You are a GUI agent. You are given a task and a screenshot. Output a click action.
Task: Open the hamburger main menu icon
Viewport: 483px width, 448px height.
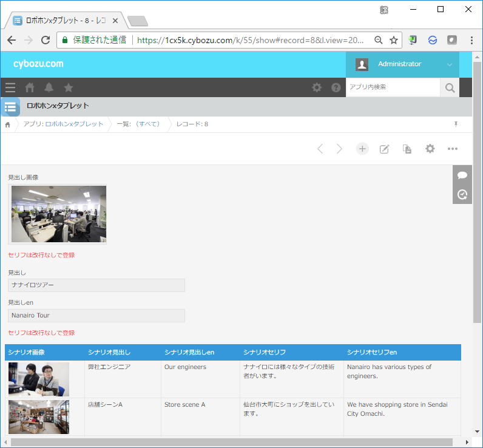(x=10, y=87)
